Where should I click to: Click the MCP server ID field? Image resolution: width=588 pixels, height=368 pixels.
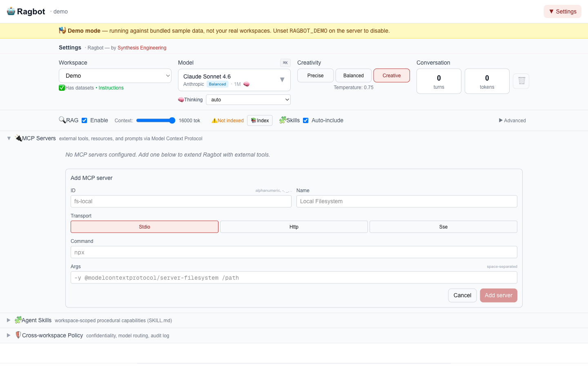[x=181, y=202]
